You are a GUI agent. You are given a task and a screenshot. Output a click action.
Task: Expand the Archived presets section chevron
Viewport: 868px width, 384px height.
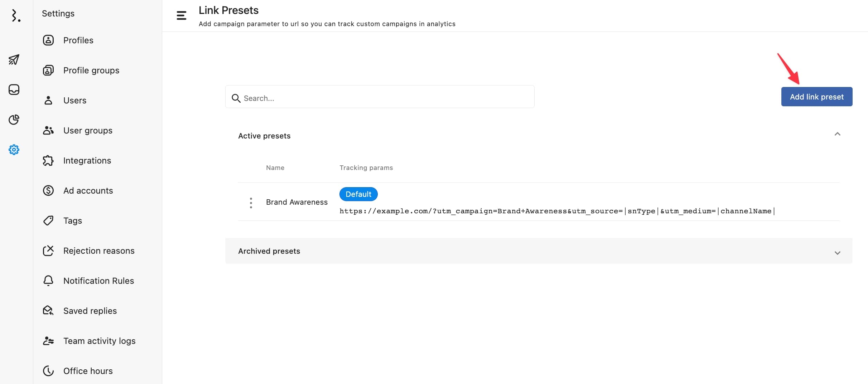(837, 253)
